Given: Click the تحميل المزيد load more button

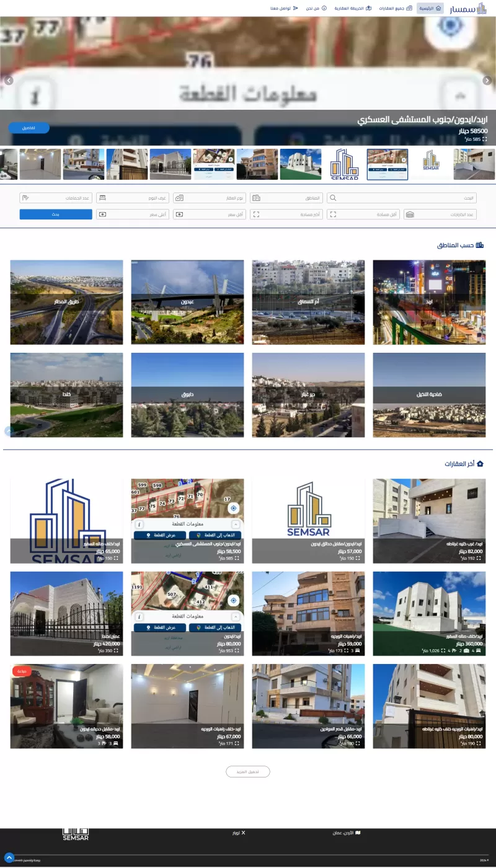Looking at the screenshot, I should click(x=248, y=772).
